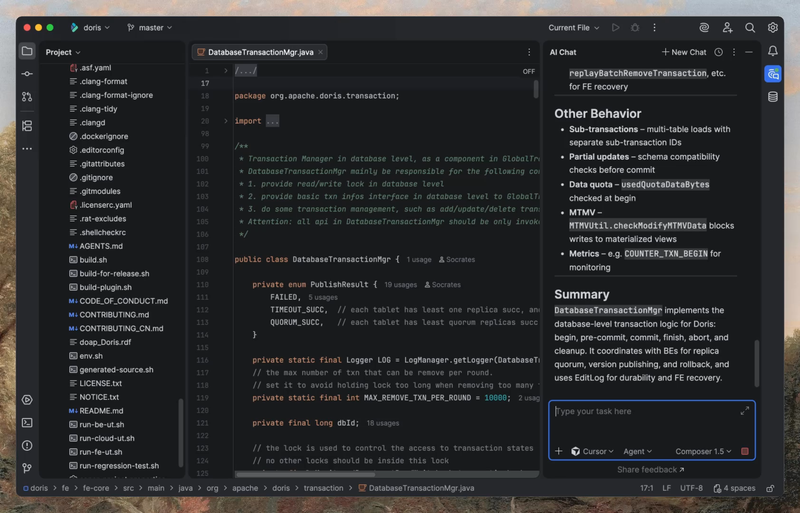The width and height of the screenshot is (800, 513).
Task: Toggle the read-only lock icon in status bar
Action: coord(770,488)
